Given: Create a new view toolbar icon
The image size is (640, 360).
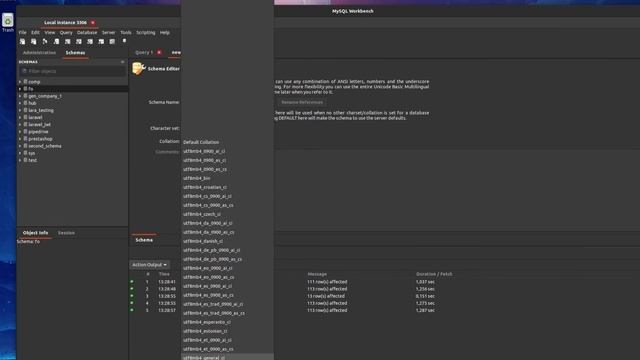Looking at the screenshot, I should coord(79,41).
